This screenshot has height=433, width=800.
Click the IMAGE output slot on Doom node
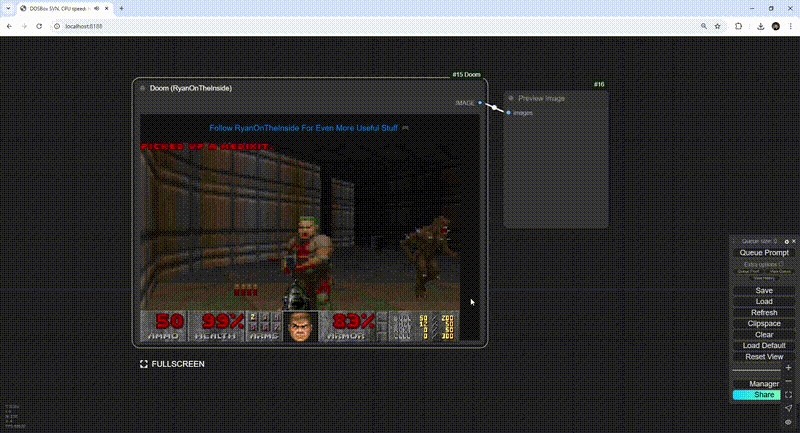point(480,103)
